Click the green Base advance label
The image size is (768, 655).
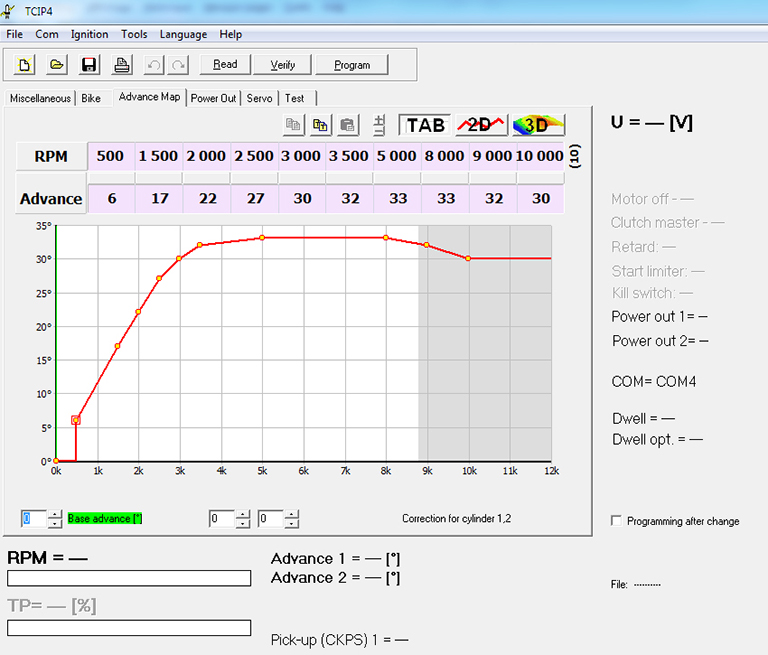pyautogui.click(x=105, y=519)
